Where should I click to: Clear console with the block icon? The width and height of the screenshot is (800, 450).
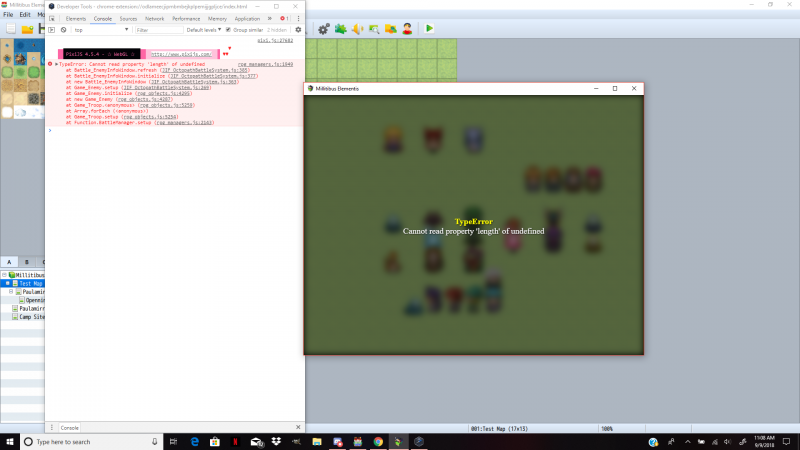pyautogui.click(x=63, y=30)
